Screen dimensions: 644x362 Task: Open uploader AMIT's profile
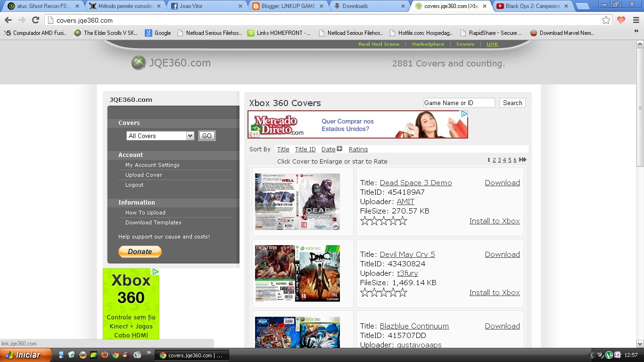[405, 202]
